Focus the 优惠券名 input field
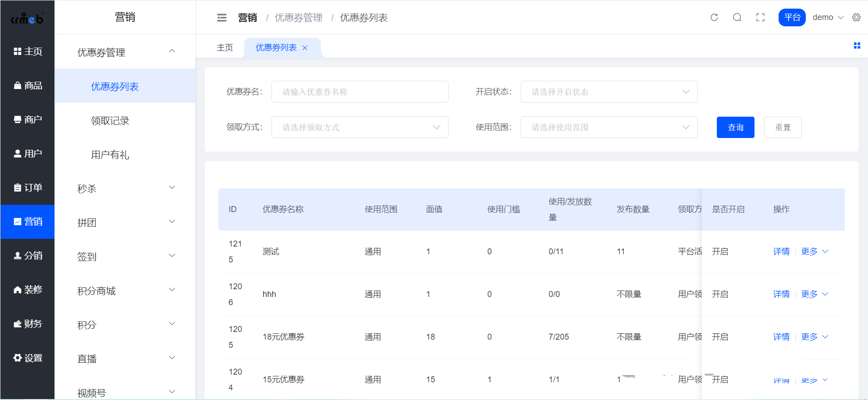868x400 pixels. (360, 92)
